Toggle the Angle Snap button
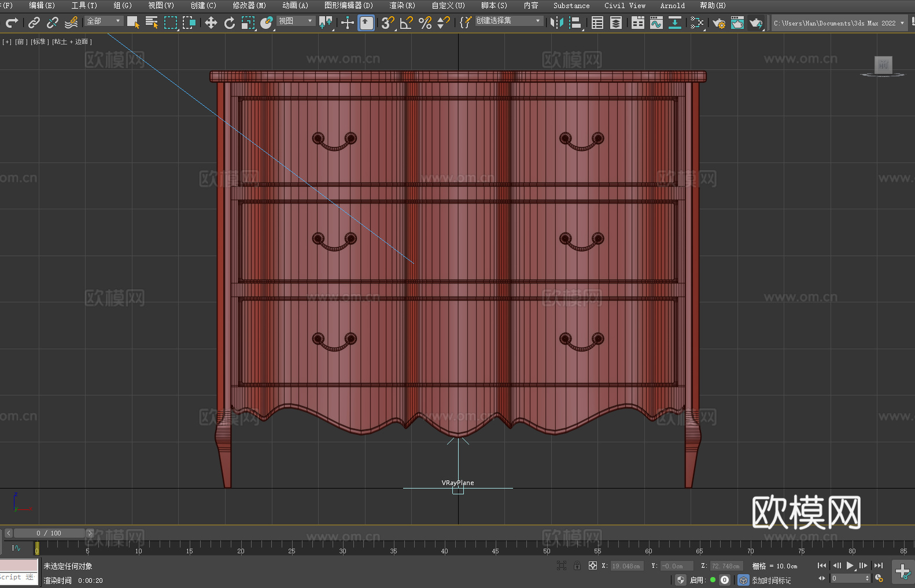 [x=407, y=23]
